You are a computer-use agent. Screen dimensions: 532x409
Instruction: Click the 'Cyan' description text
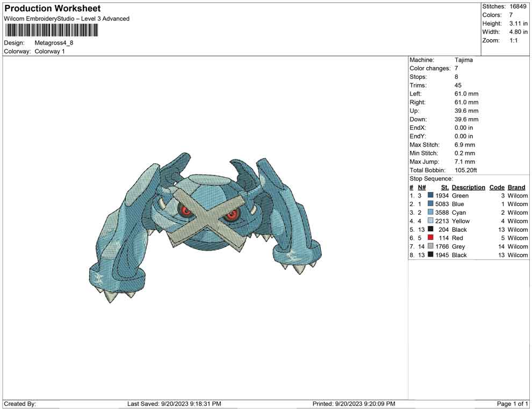pyautogui.click(x=459, y=213)
